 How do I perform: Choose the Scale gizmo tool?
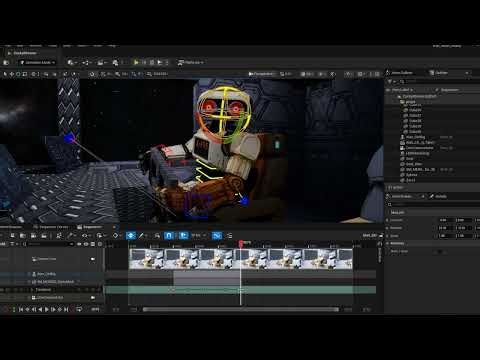click(x=25, y=74)
